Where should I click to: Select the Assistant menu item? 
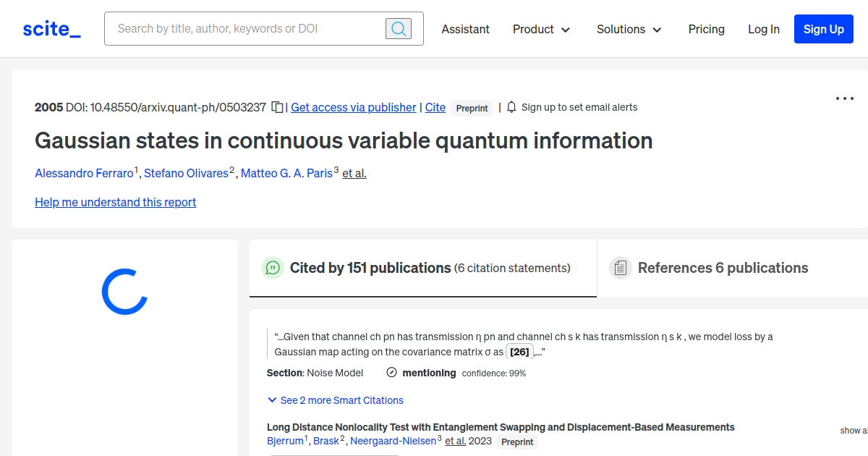click(465, 29)
